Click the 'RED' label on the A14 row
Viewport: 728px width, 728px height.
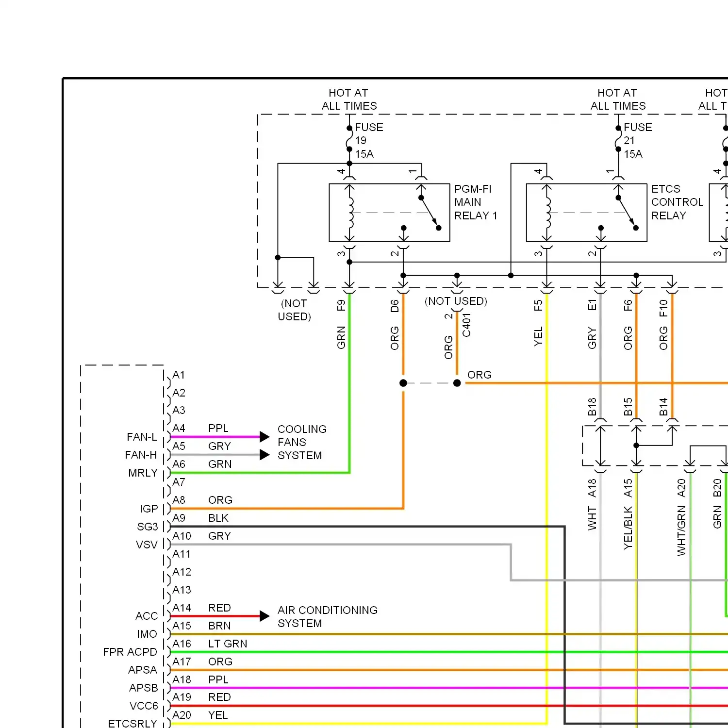pyautogui.click(x=219, y=608)
